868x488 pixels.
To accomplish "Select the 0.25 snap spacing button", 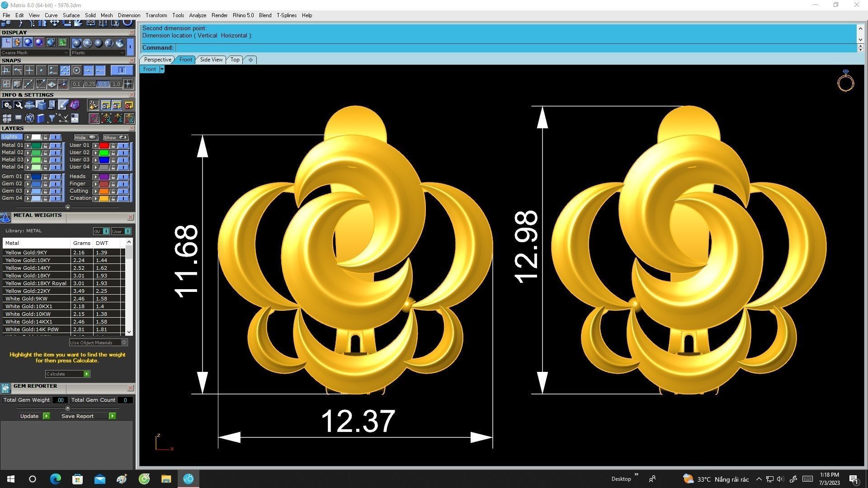I will coord(90,84).
